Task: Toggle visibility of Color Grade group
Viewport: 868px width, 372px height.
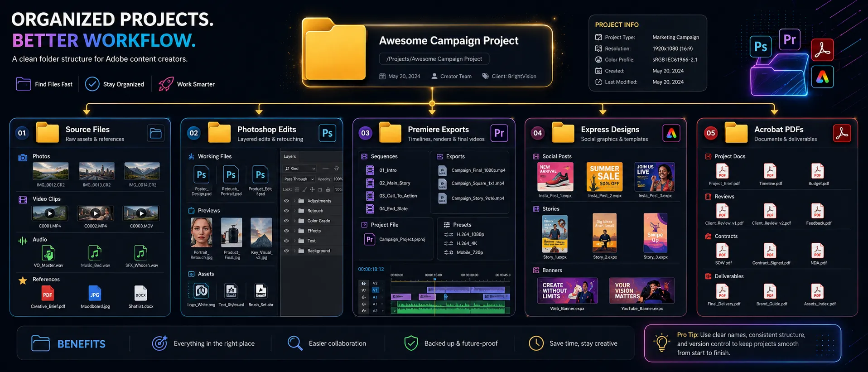Action: pos(286,221)
